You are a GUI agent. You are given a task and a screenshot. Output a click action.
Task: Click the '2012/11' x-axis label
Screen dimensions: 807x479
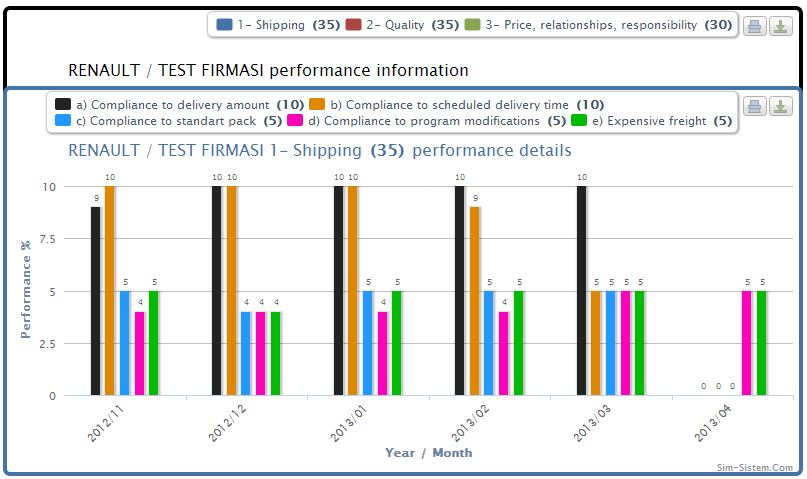106,423
